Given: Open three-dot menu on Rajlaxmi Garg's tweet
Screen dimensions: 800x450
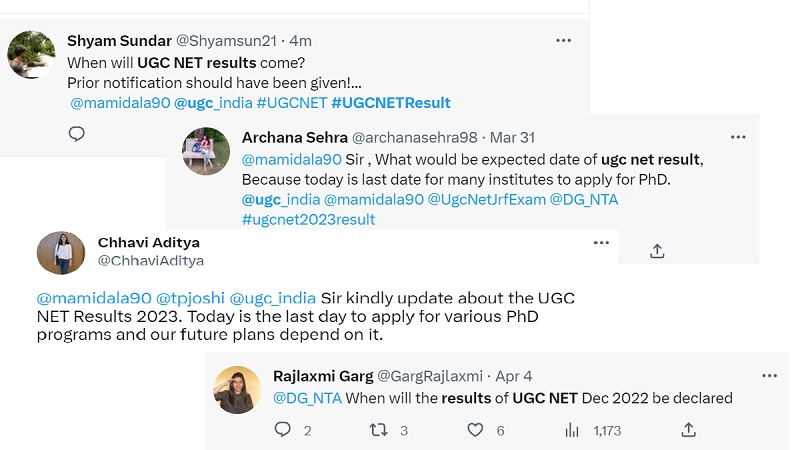Looking at the screenshot, I should click(x=769, y=375).
